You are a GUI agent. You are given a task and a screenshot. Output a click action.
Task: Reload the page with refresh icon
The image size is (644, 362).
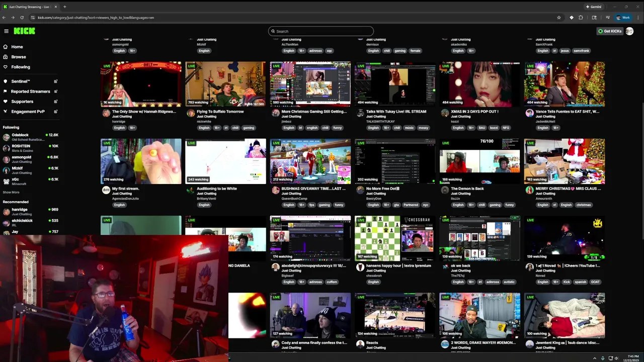22,18
